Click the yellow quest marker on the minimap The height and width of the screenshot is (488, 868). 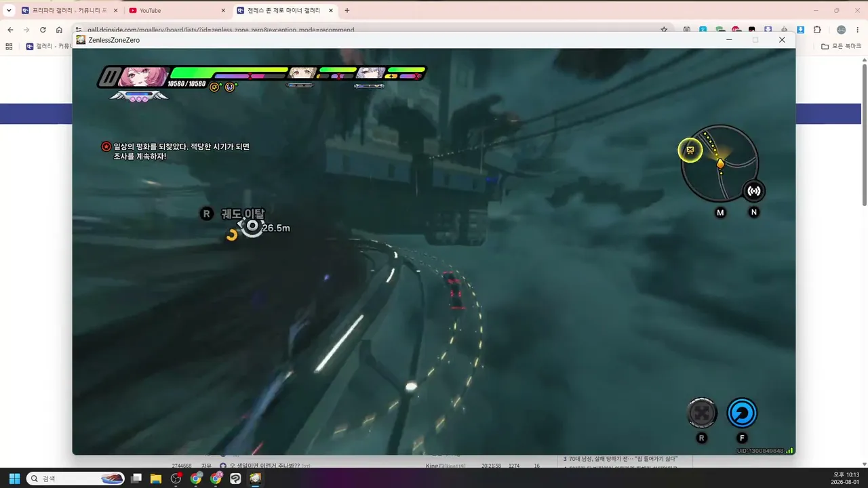pyautogui.click(x=690, y=150)
